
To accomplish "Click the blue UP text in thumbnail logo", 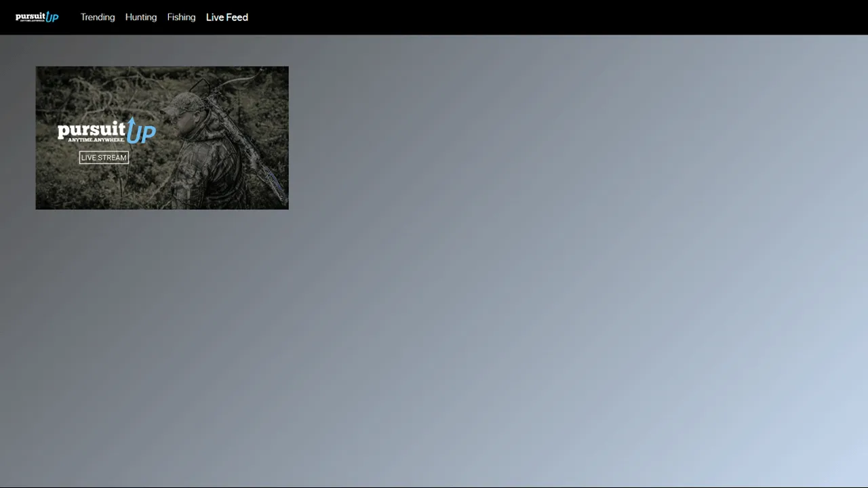I will pos(141,133).
